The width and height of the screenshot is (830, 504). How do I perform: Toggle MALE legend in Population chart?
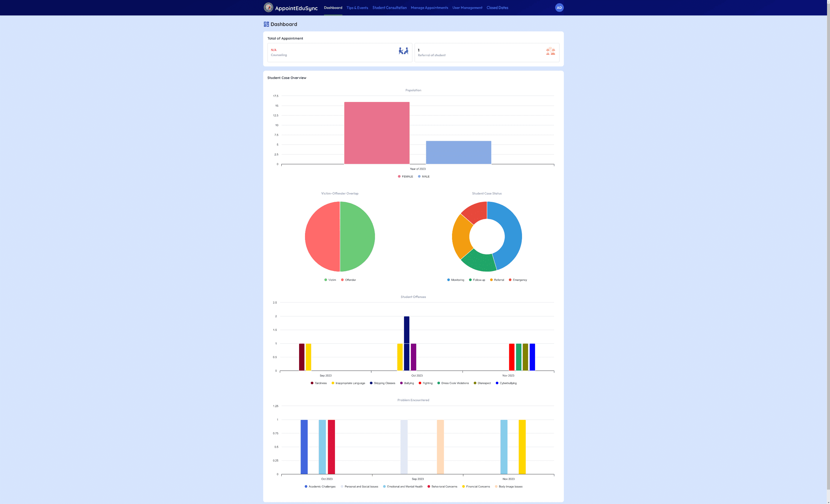click(424, 176)
